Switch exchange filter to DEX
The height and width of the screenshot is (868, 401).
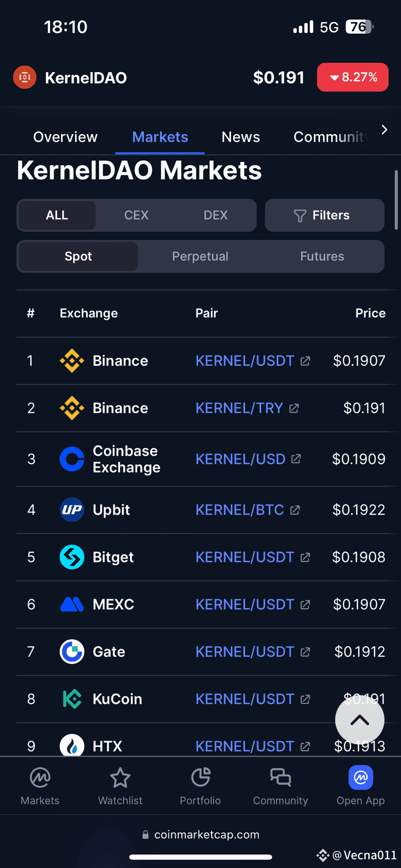[216, 215]
